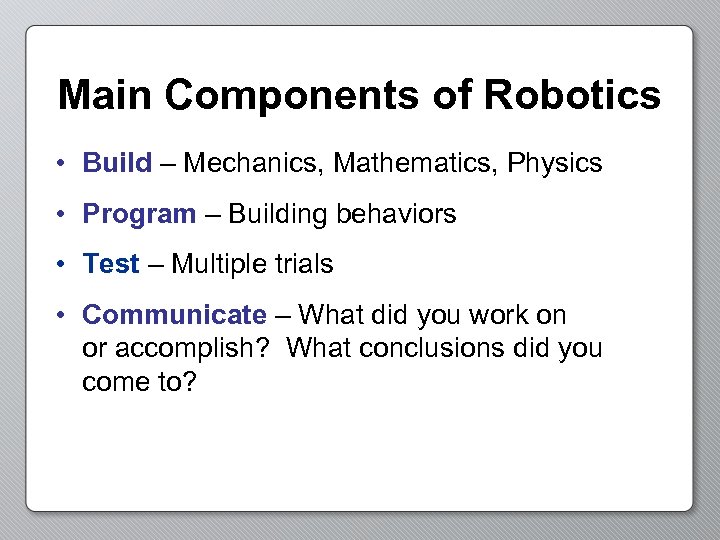The width and height of the screenshot is (720, 540).
Task: Click the bullet point before 'Build'
Action: [62, 164]
